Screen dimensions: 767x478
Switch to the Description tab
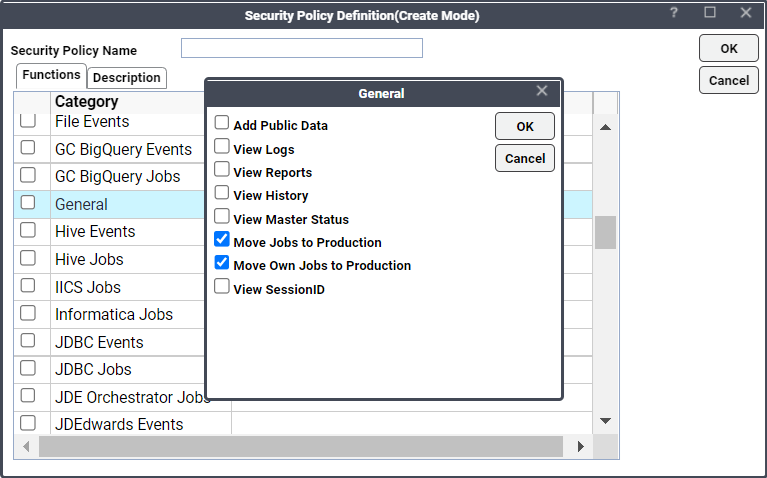(127, 77)
